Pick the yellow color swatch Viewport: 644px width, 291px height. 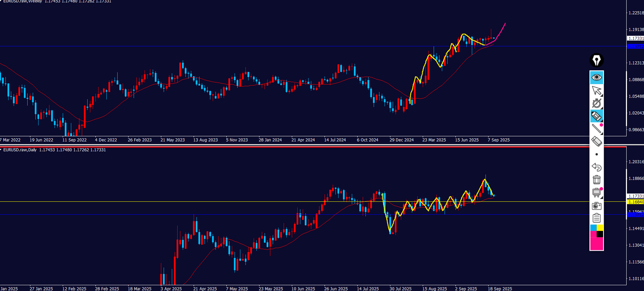tap(600, 228)
